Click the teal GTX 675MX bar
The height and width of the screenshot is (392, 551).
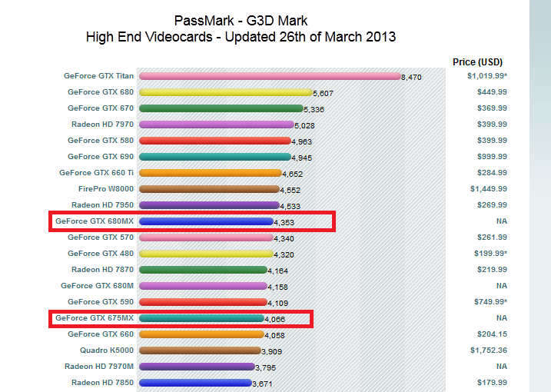(x=201, y=318)
